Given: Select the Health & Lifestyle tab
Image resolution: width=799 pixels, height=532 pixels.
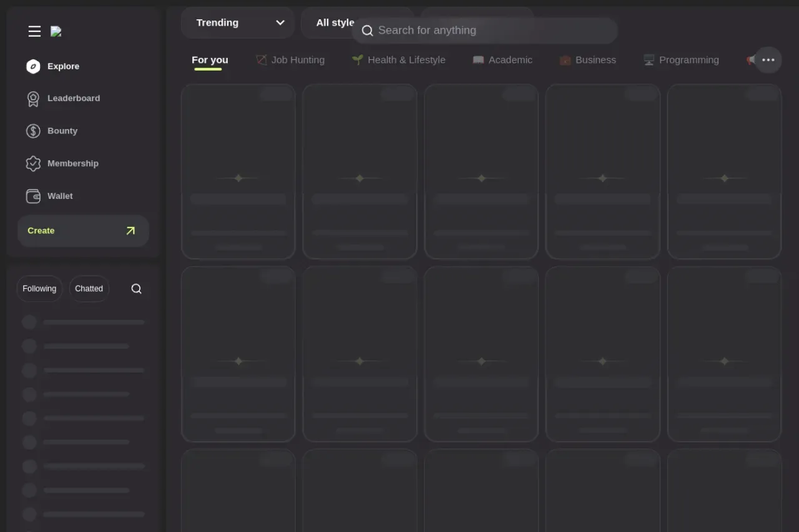Looking at the screenshot, I should click(399, 60).
